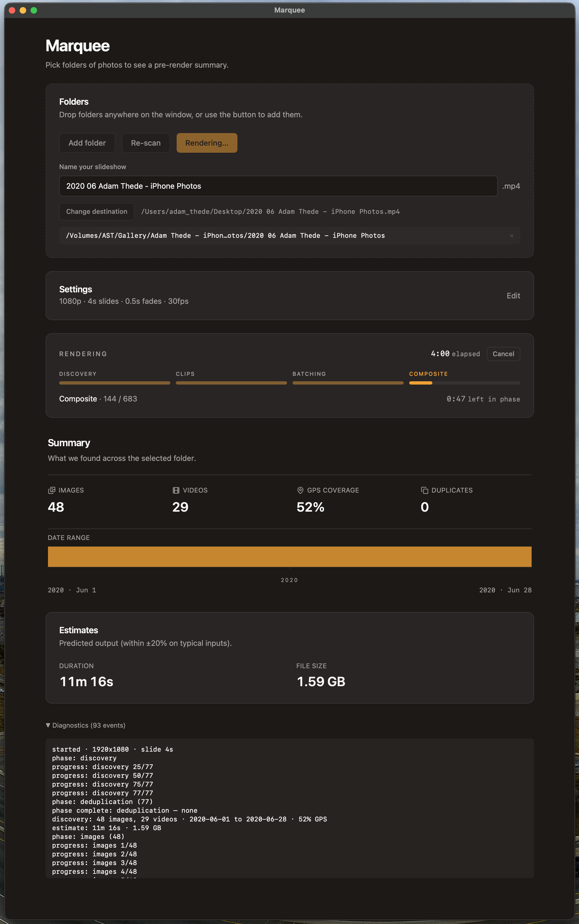
Task: Remove the /Volumes/AST/Gallery folder entry
Action: click(512, 236)
